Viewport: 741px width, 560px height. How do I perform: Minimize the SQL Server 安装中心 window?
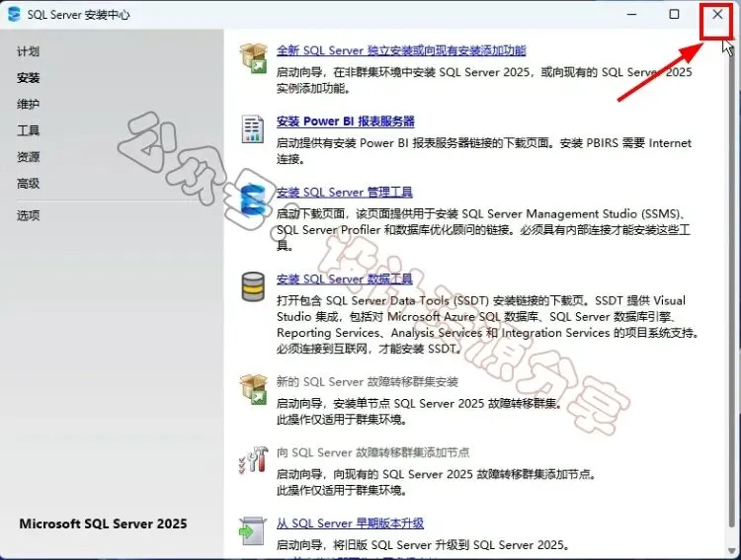tap(631, 14)
